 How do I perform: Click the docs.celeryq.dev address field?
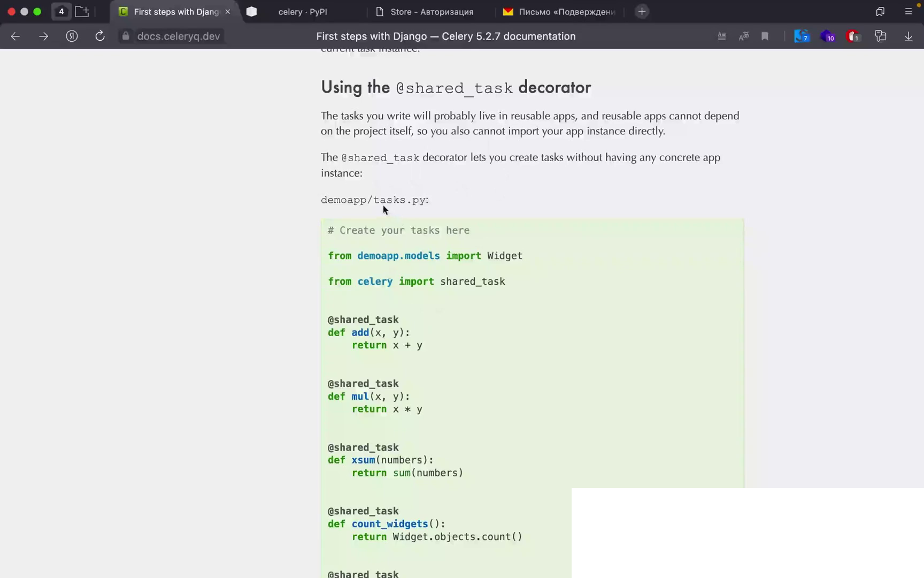(178, 36)
